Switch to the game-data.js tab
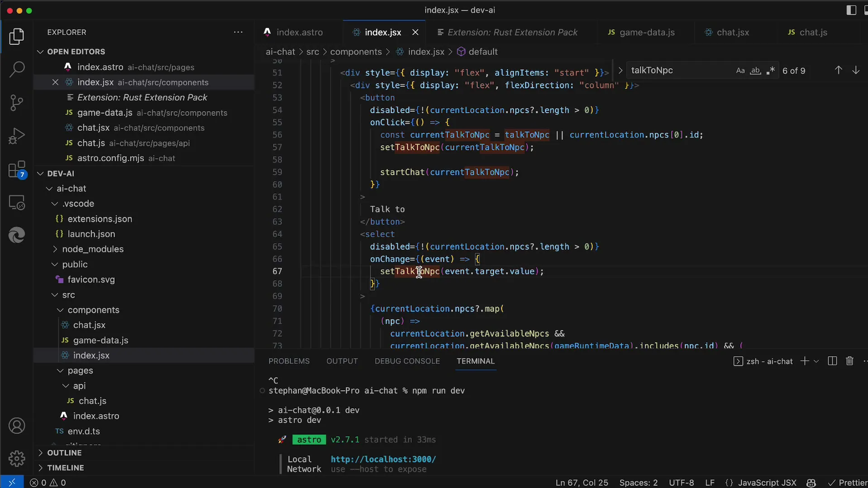This screenshot has width=868, height=488. pos(646,32)
